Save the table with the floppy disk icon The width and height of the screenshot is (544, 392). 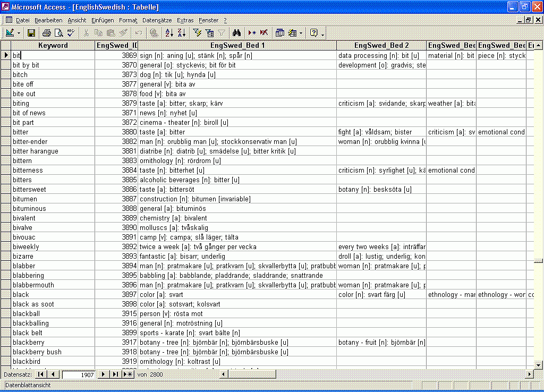[x=31, y=33]
